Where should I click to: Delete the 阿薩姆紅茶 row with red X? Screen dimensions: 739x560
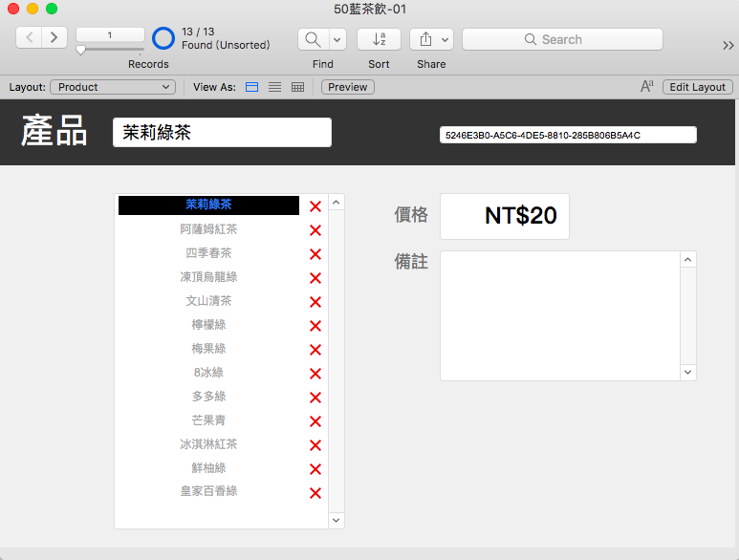(x=315, y=230)
